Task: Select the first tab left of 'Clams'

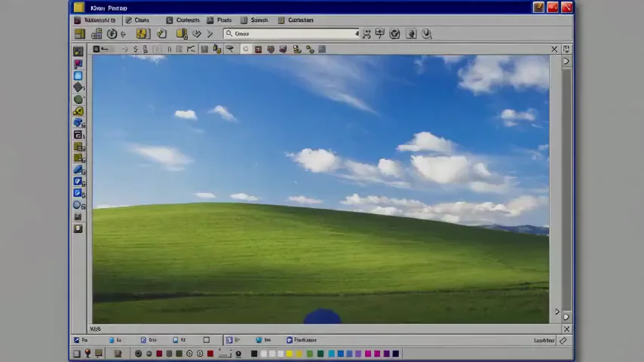Action: tap(96, 20)
